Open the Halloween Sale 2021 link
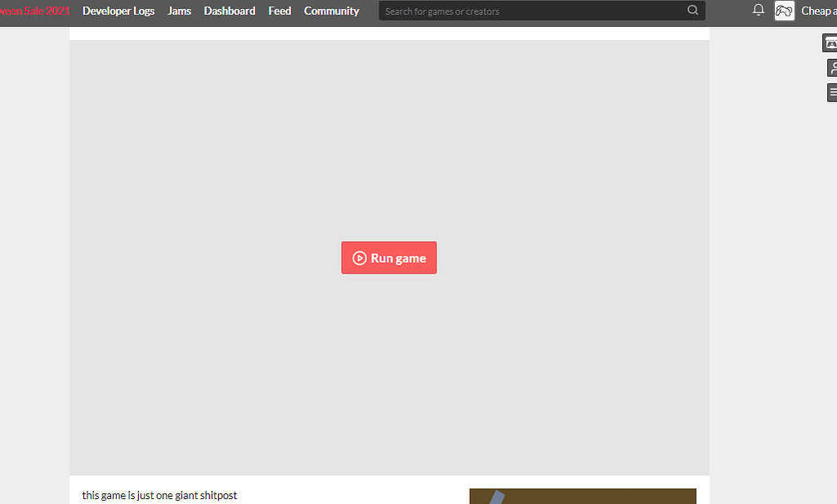The width and height of the screenshot is (837, 504). (34, 11)
